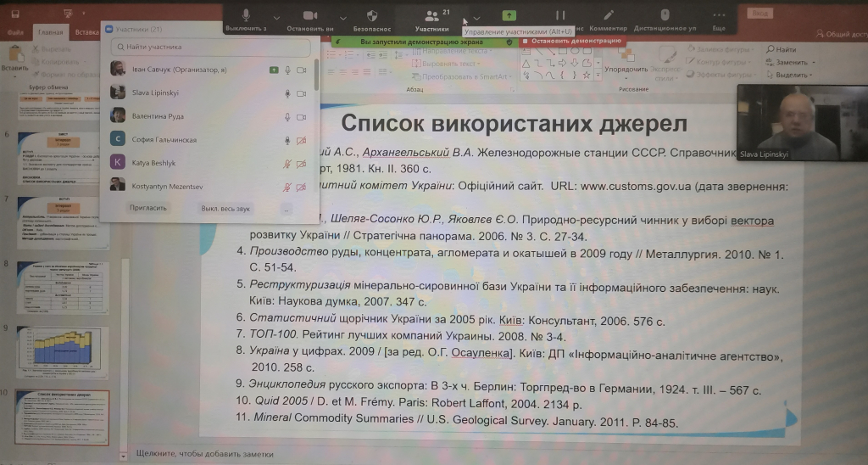Image resolution: width=868 pixels, height=465 pixels.
Task: Click Общий доступ share button
Action: (x=842, y=34)
